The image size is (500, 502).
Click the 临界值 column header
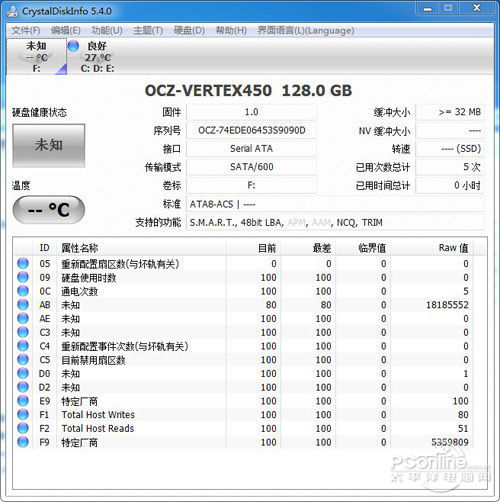[363, 248]
